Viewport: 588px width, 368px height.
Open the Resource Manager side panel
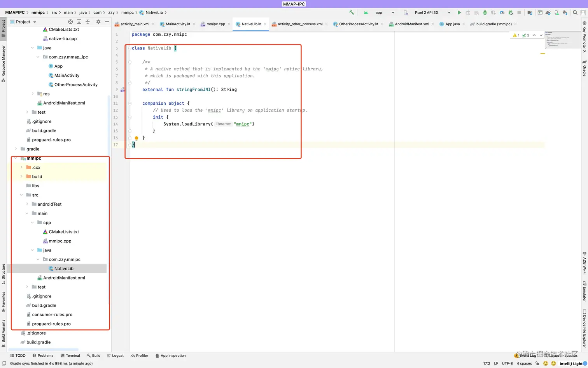3,63
